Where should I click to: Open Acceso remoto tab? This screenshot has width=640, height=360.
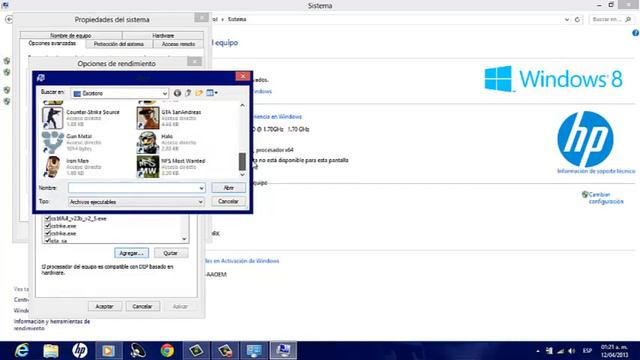pyautogui.click(x=178, y=44)
